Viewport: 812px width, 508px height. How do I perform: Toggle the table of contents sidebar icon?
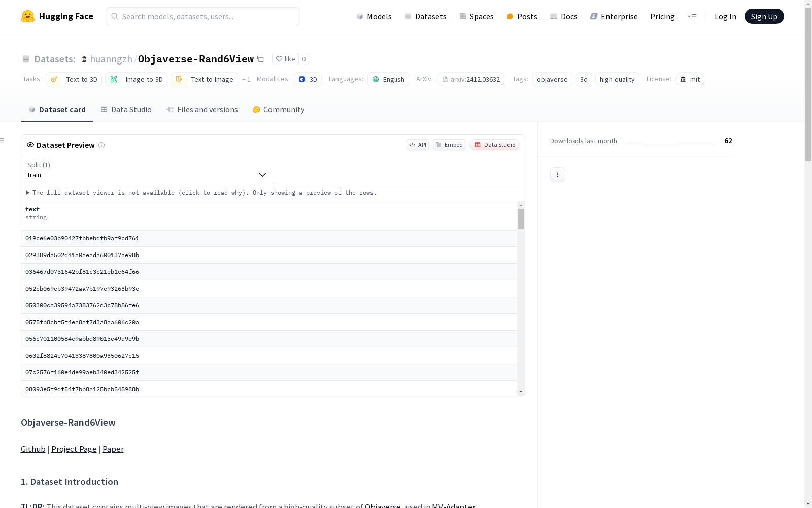click(x=3, y=140)
